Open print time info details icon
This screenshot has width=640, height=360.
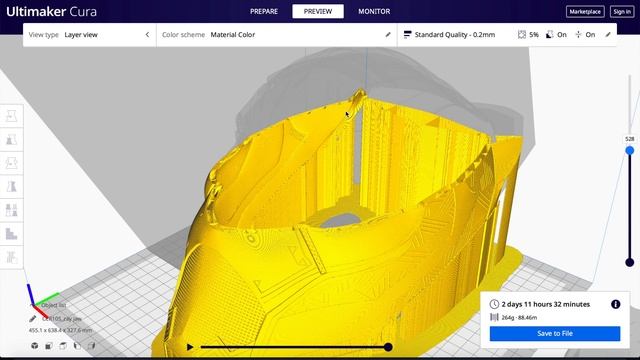click(616, 304)
